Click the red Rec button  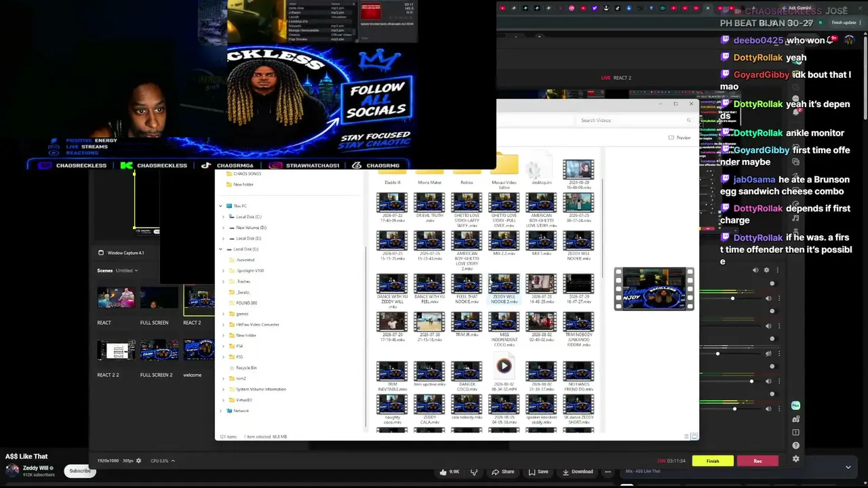click(x=757, y=461)
